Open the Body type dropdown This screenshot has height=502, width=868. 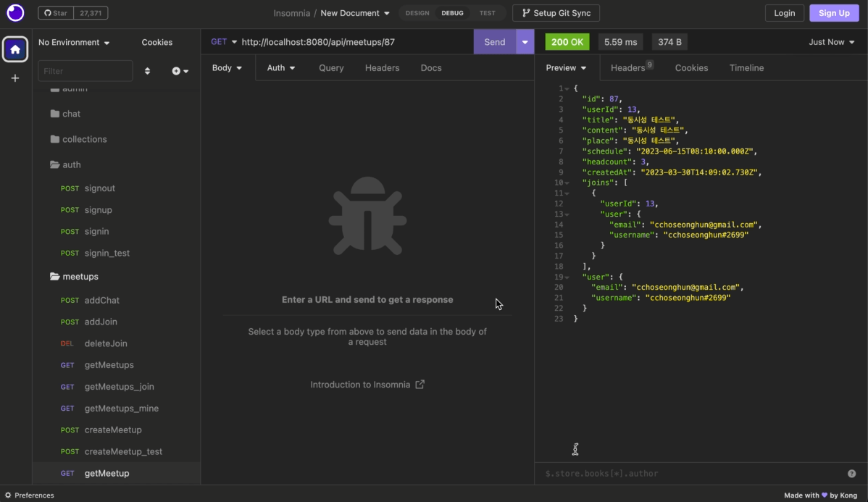click(x=227, y=67)
